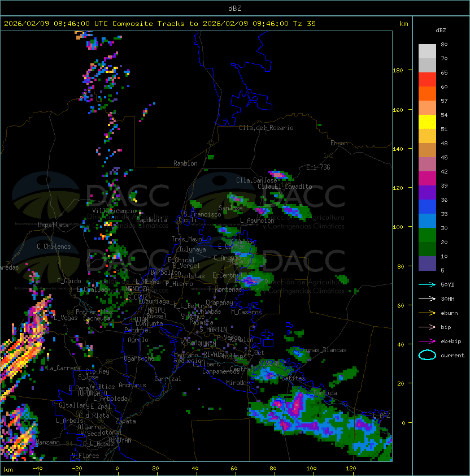
Task: Click the 'Tulumaya' place label
Action: (193, 249)
